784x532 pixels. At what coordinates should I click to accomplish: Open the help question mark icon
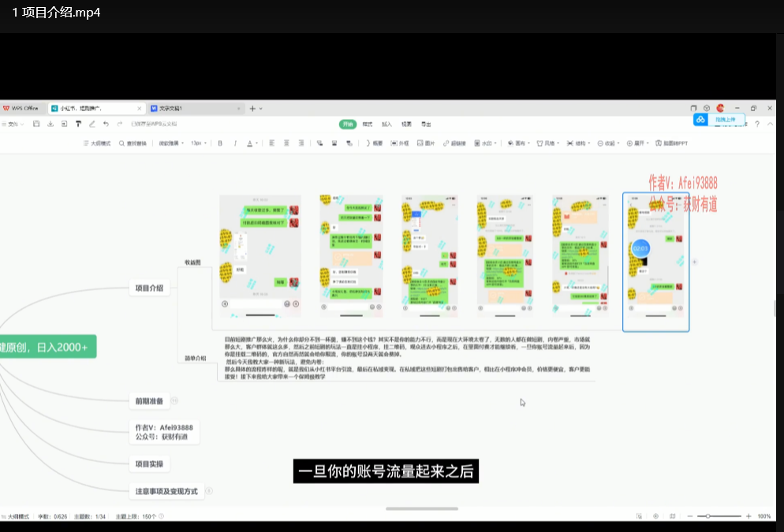coord(757,124)
